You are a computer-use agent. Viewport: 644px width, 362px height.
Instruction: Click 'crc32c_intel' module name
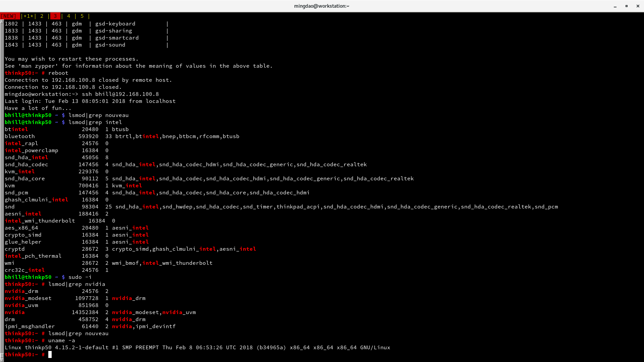[25, 270]
